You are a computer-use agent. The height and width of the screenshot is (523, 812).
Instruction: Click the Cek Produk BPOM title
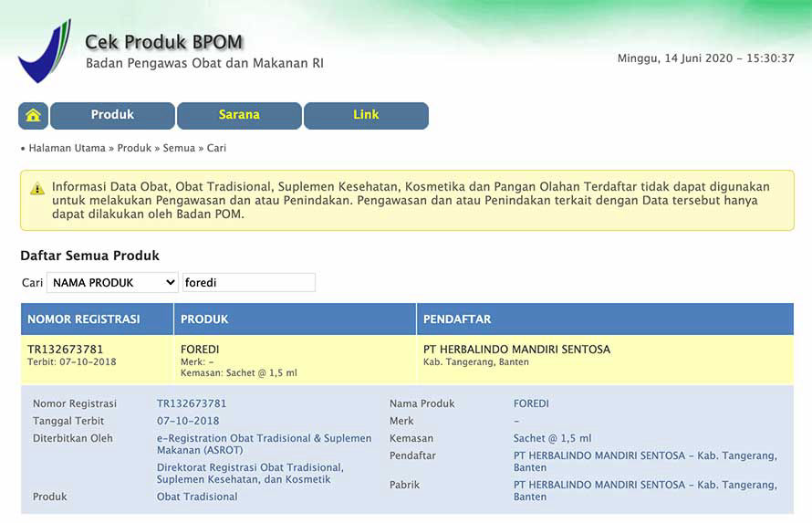(163, 42)
